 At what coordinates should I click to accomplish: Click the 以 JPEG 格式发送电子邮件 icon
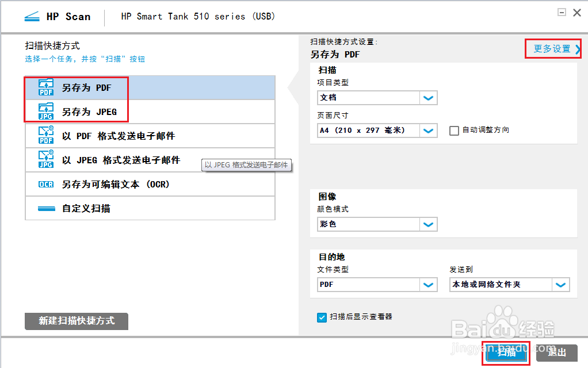coord(46,160)
